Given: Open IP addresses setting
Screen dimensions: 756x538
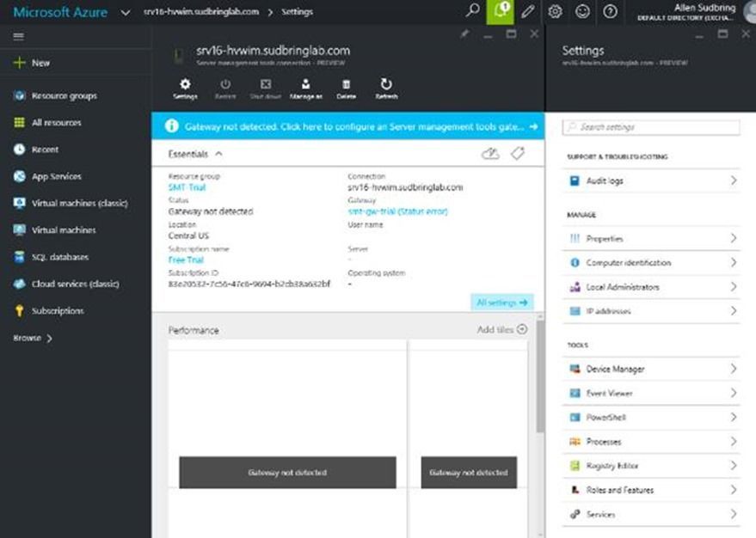Looking at the screenshot, I should 651,311.
